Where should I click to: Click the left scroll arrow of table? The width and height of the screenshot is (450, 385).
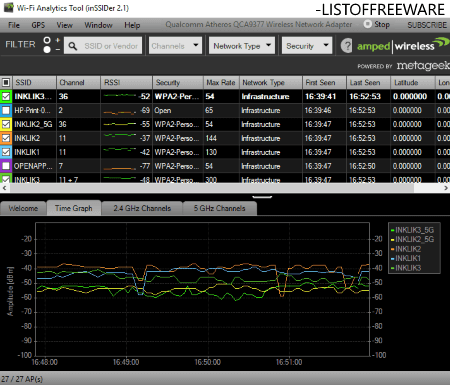pos(5,188)
